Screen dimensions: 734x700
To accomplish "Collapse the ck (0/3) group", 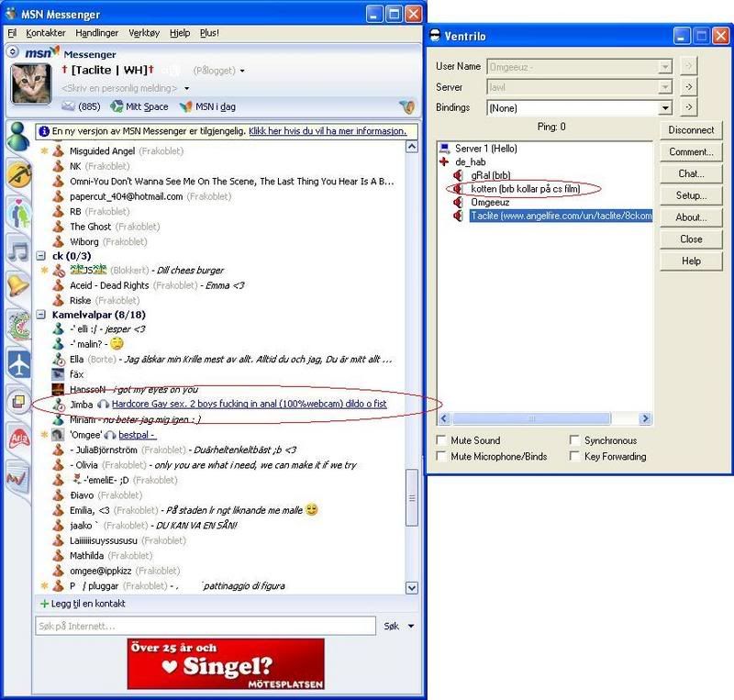I will click(x=41, y=256).
